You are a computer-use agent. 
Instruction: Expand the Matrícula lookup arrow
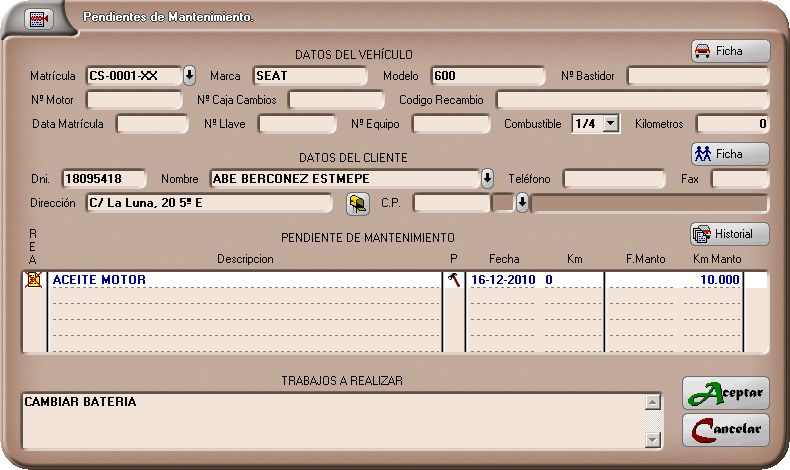[189, 76]
